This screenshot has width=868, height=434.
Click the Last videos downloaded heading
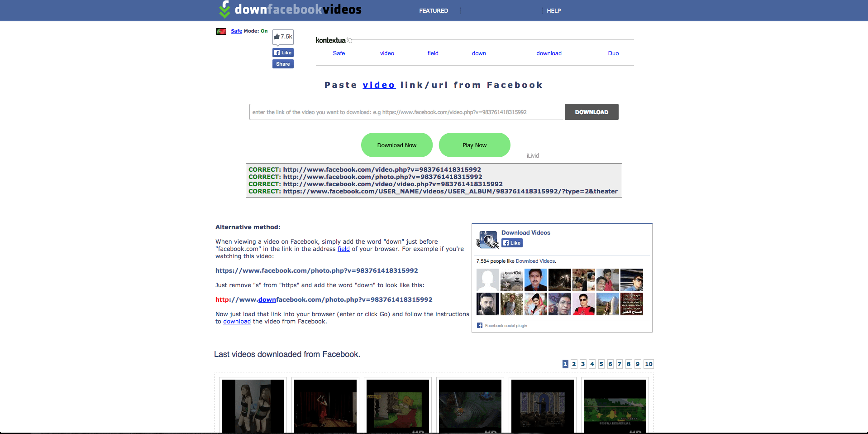287,354
